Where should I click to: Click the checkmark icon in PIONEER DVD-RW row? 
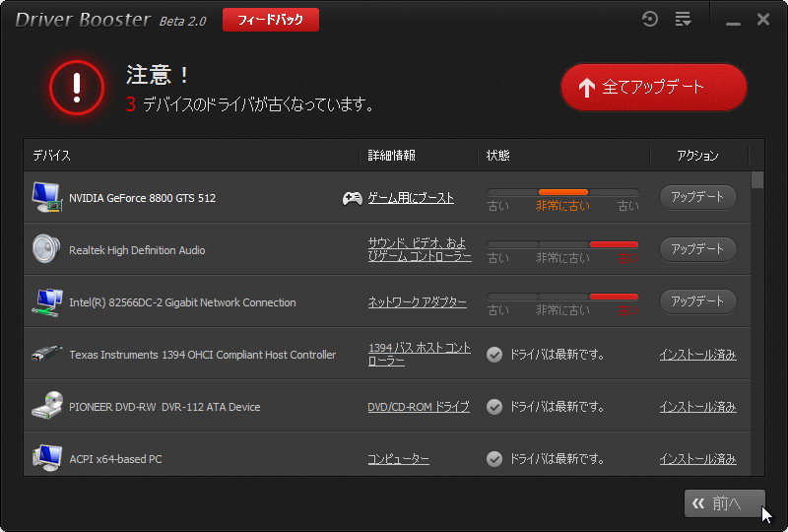(494, 406)
